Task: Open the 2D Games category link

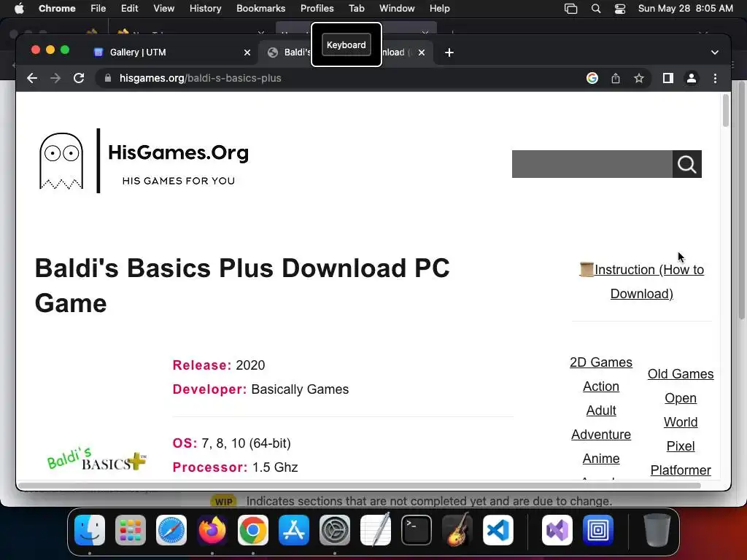Action: [601, 362]
